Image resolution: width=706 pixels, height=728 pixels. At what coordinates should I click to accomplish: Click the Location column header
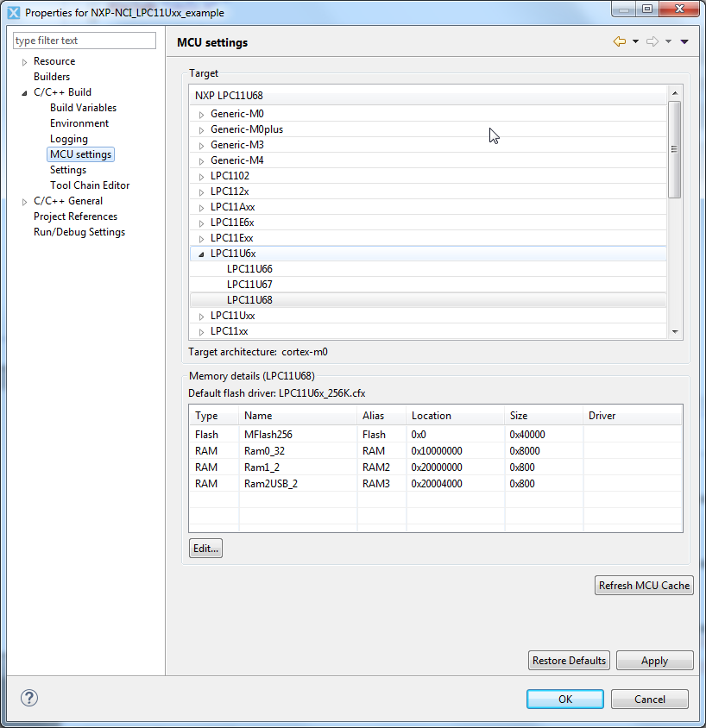click(x=455, y=416)
